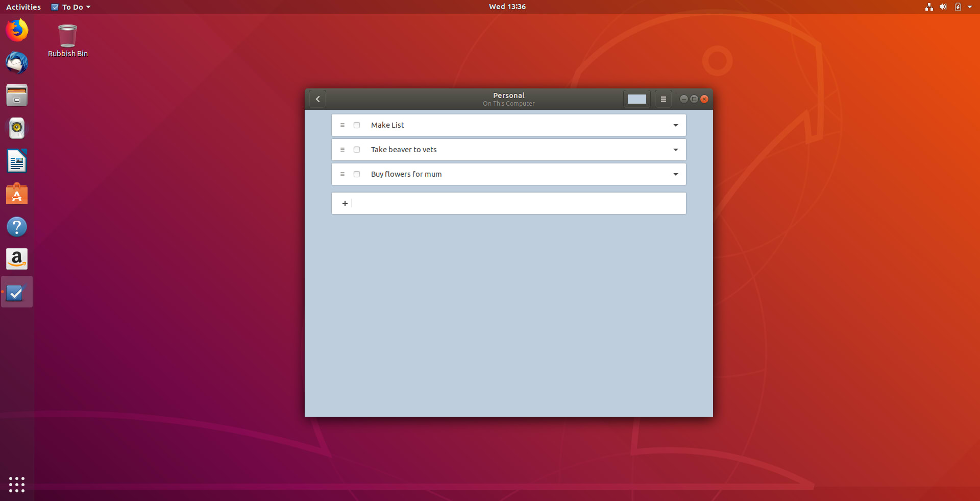Select the Take beaver to vets title
This screenshot has height=501, width=980.
coord(404,150)
